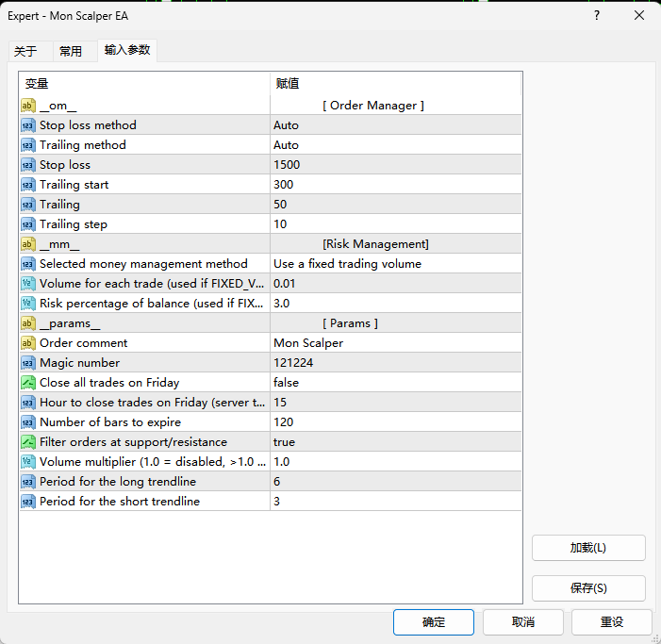Click the 加载(L) button

[587, 548]
